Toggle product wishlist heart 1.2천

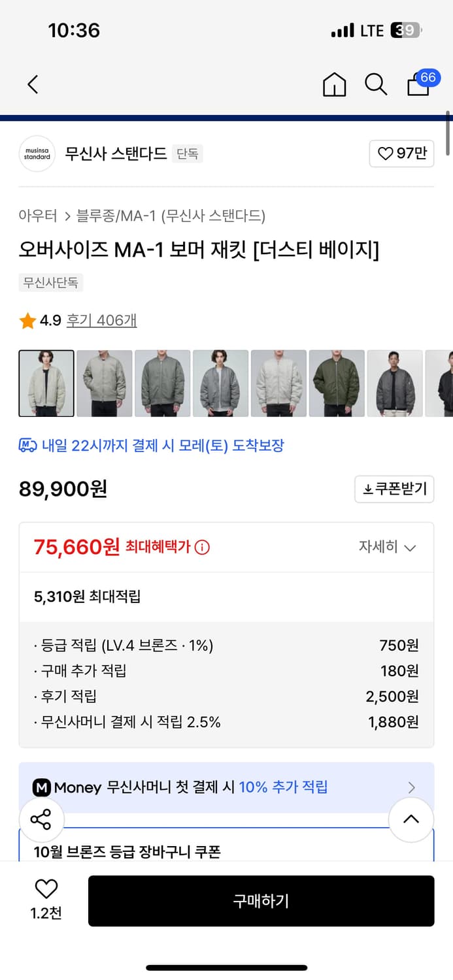tap(46, 899)
